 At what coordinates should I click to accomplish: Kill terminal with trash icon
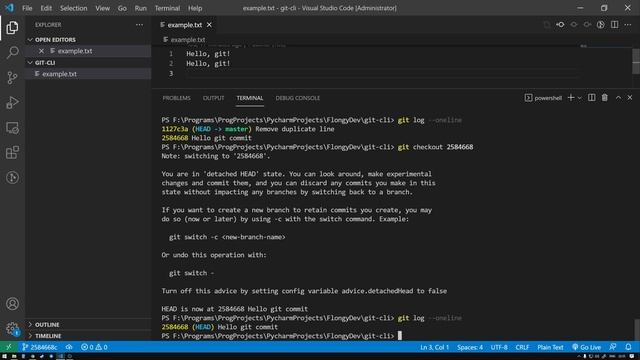pos(604,98)
